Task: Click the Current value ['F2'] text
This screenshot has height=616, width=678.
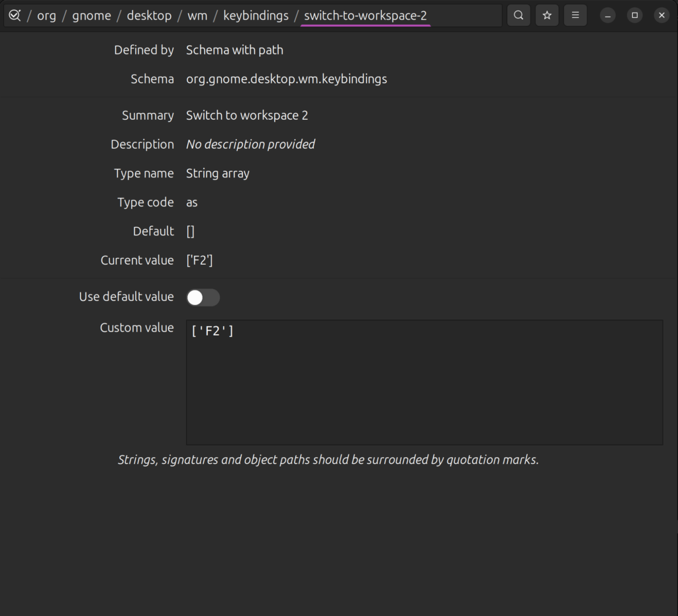Action: tap(199, 261)
